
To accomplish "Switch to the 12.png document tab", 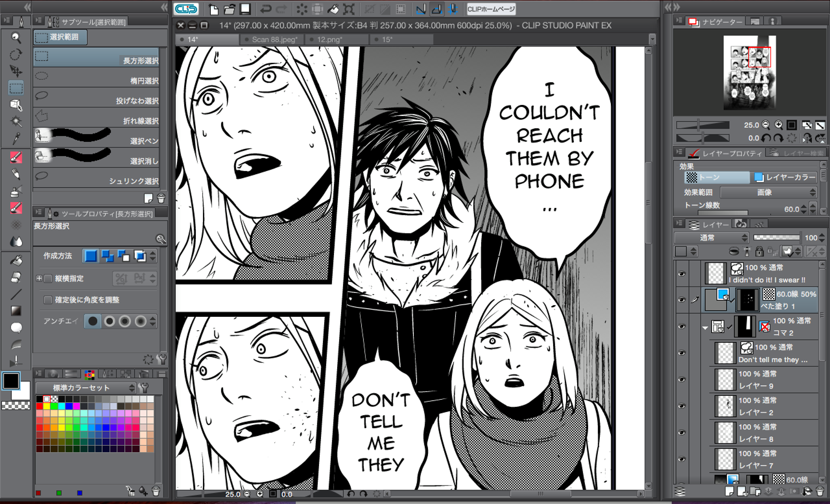I will pos(336,39).
